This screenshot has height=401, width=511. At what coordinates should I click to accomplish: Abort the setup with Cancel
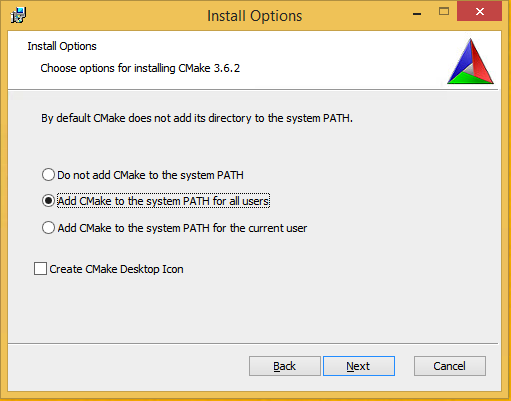click(x=450, y=366)
